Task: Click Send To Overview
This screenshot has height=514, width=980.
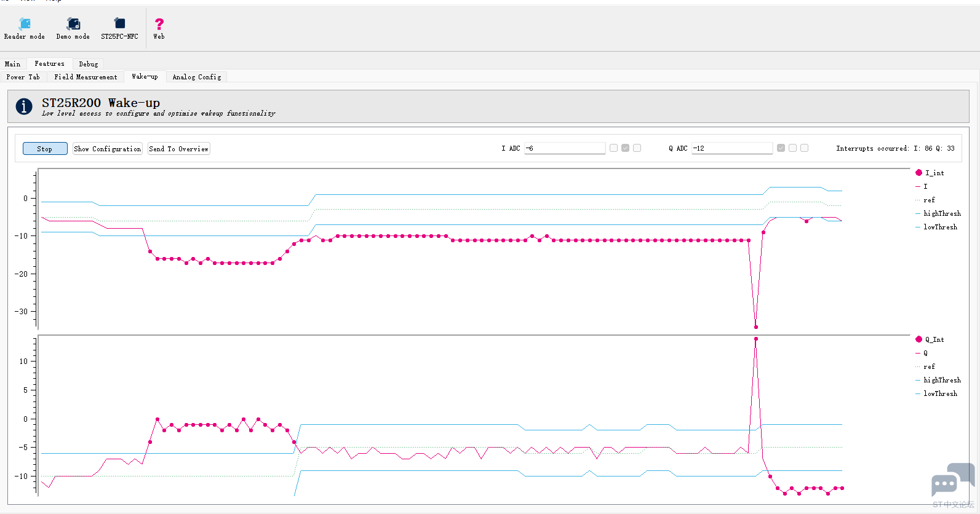Action: [179, 149]
